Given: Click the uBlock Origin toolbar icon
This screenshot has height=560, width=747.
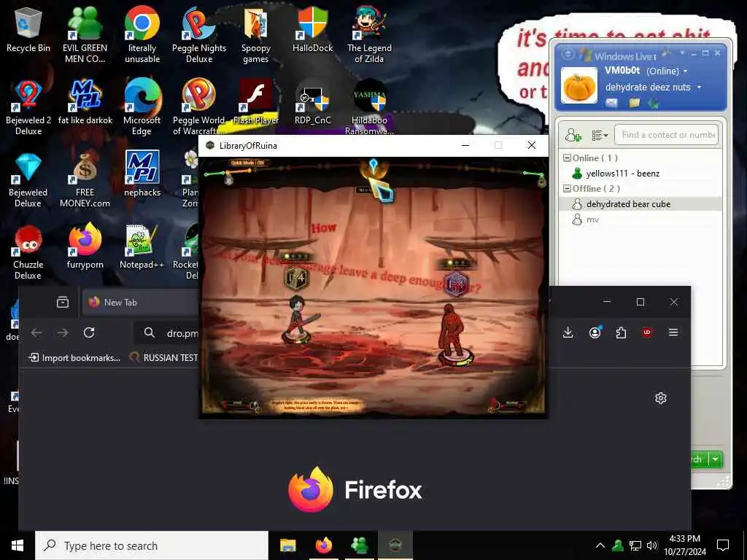Looking at the screenshot, I should [647, 332].
